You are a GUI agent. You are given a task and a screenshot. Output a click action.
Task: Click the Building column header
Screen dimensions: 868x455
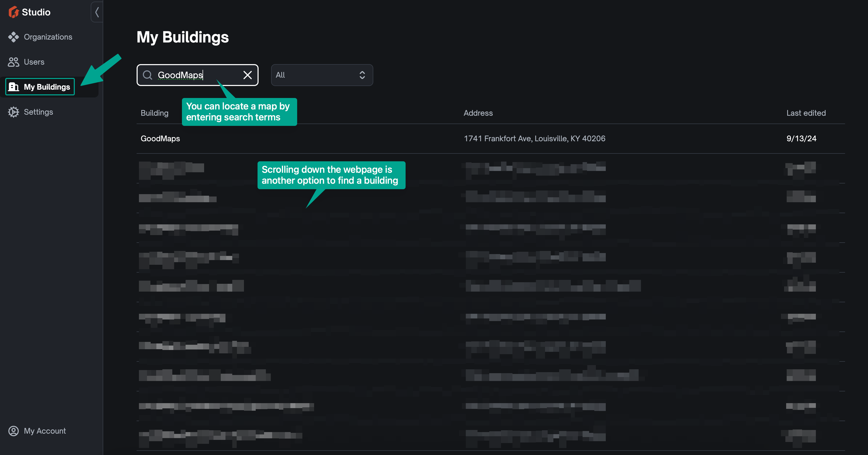154,113
